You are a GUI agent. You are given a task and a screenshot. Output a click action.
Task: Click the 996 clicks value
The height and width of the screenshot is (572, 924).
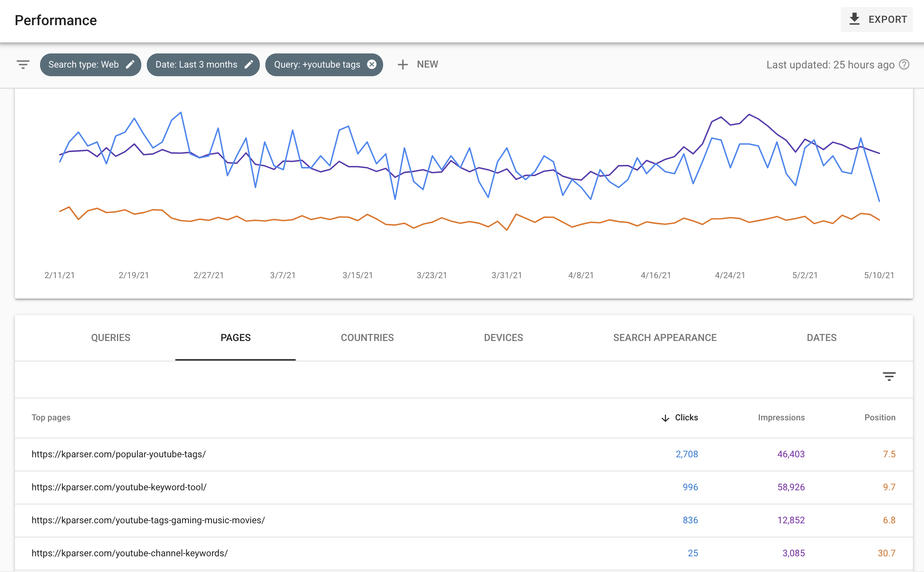pos(690,487)
